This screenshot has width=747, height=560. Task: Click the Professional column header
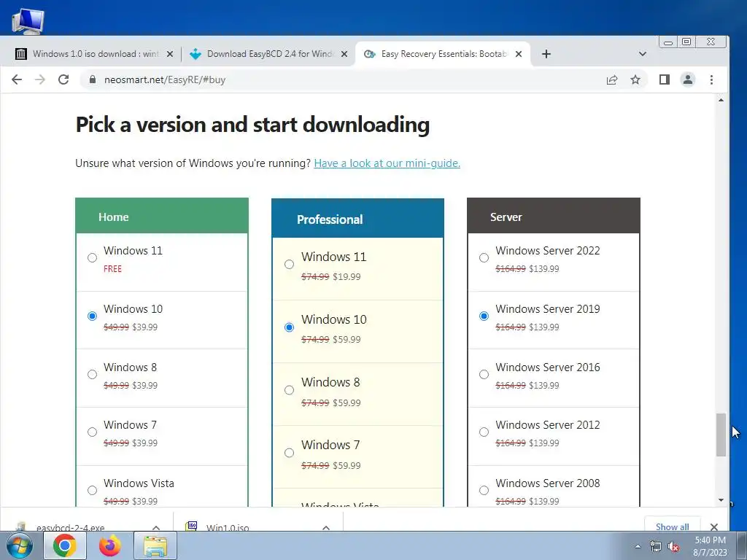point(357,219)
